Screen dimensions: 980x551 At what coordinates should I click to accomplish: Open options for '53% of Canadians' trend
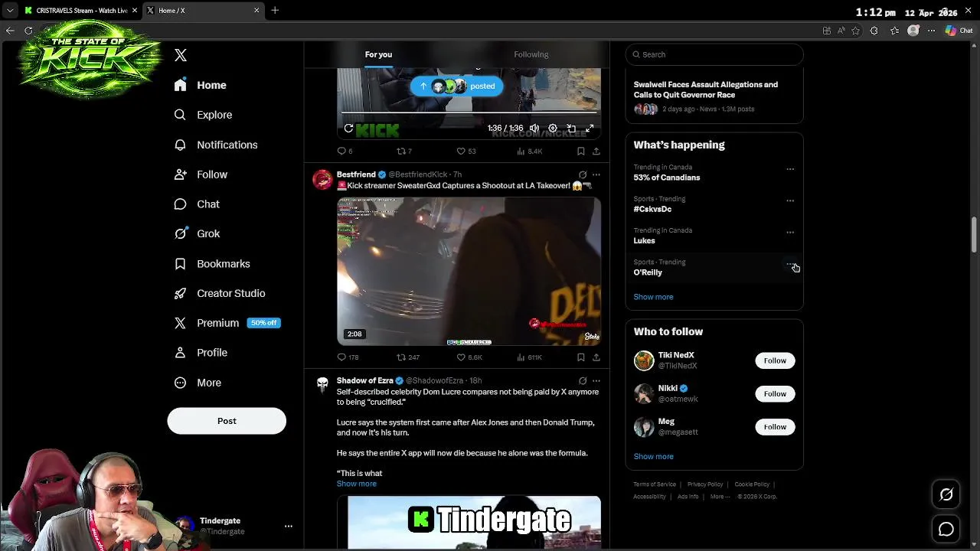(x=790, y=169)
